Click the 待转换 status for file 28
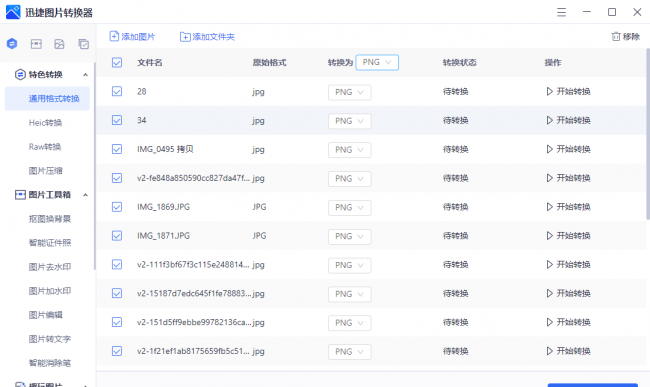The width and height of the screenshot is (650, 387). 456,91
